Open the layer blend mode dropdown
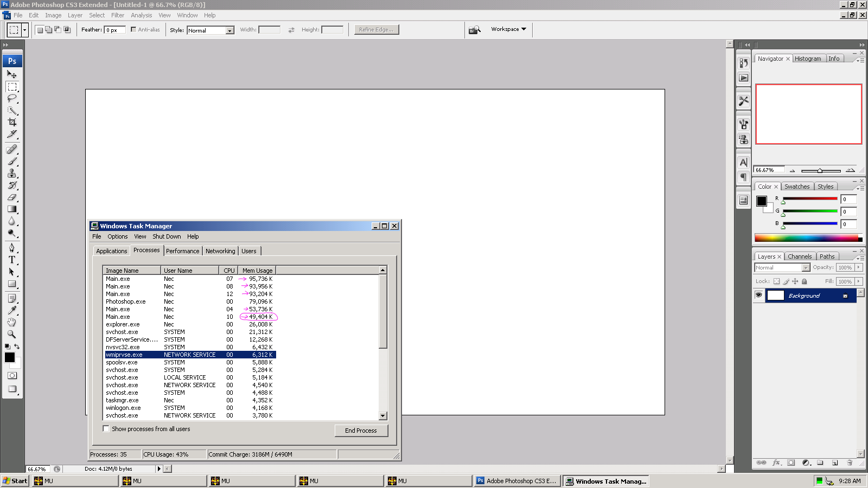 click(782, 267)
